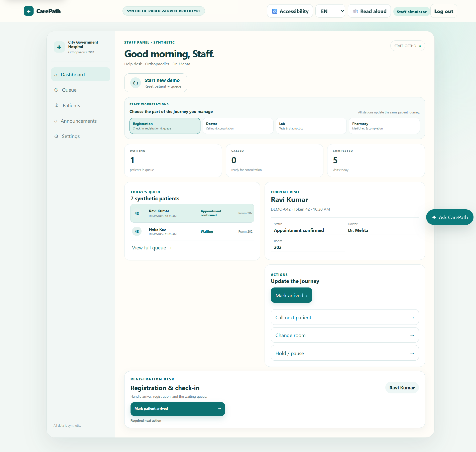Open the Patients sidebar item
The height and width of the screenshot is (452, 476).
click(81, 105)
